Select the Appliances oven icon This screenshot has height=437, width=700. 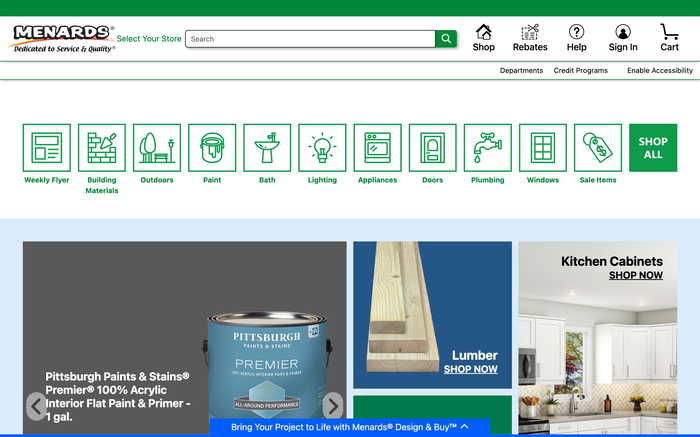point(378,148)
